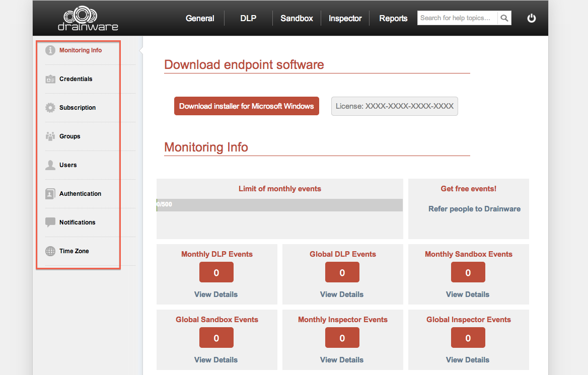Open the Inspector menu item
Viewport: 588px width, 375px height.
tap(345, 19)
